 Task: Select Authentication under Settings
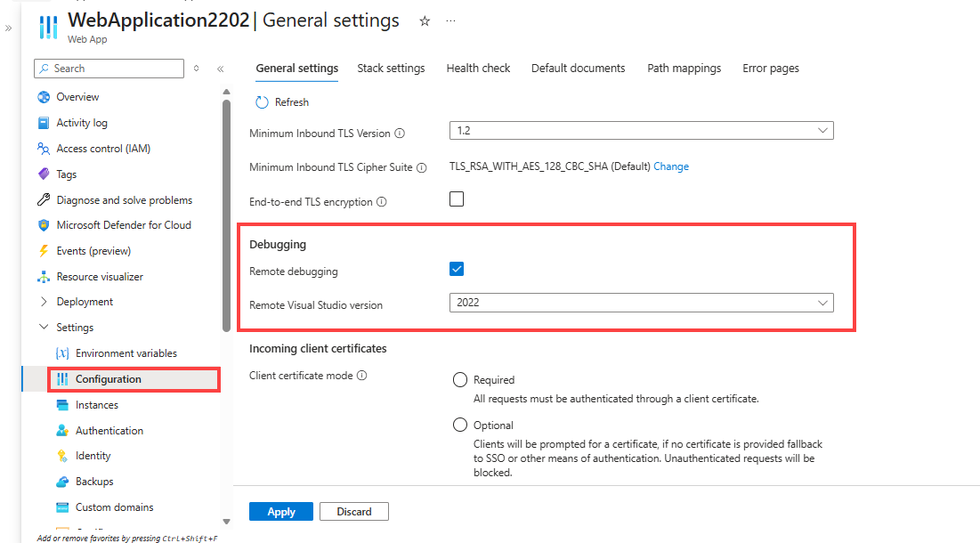click(x=109, y=430)
